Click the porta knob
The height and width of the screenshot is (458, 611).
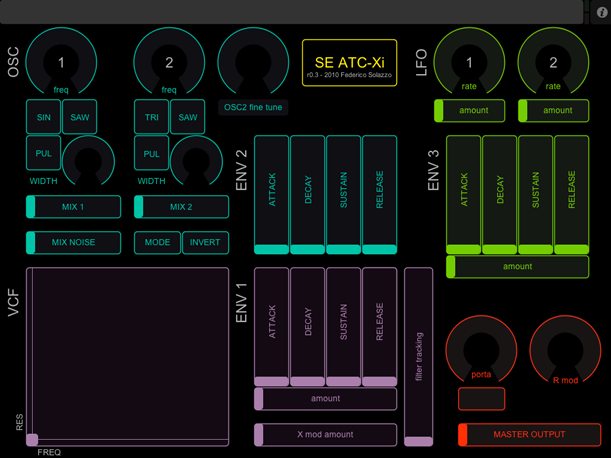(x=481, y=350)
